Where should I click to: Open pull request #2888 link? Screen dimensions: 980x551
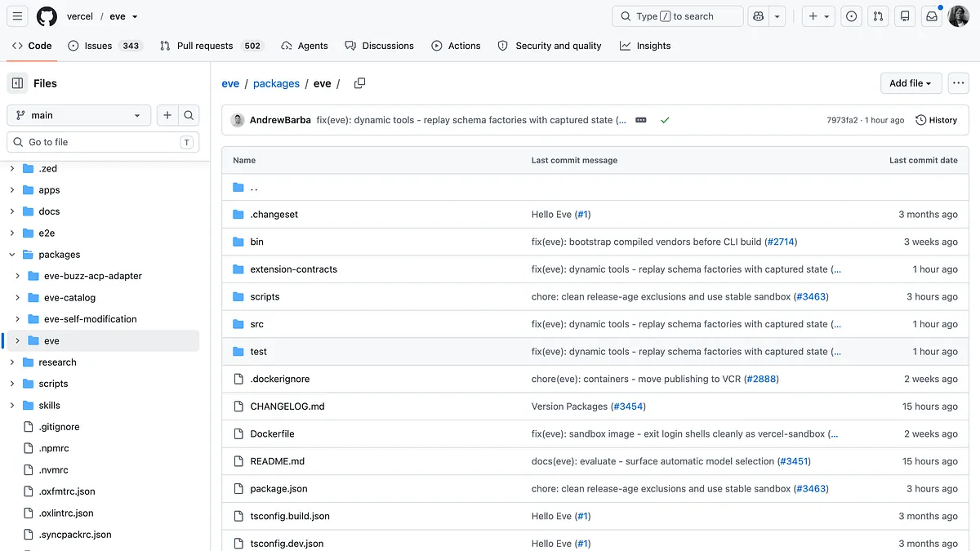click(x=763, y=379)
